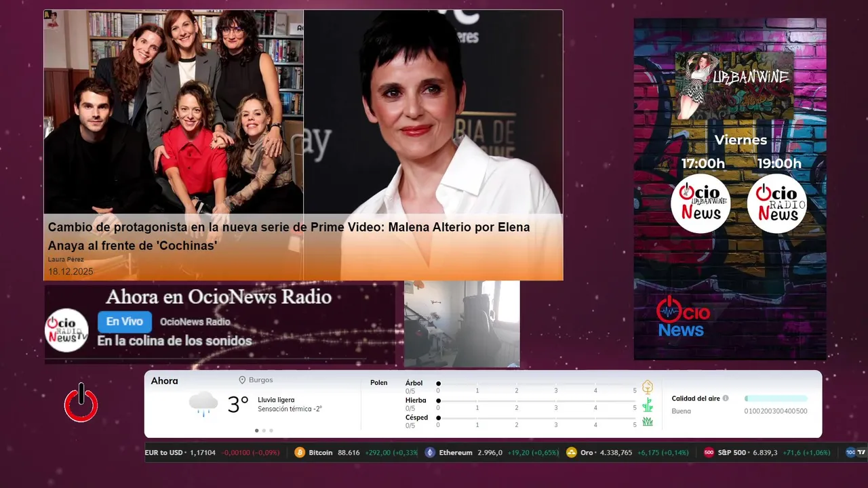Click the OcioNews Radio station label
This screenshot has width=868, height=488.
pos(195,322)
